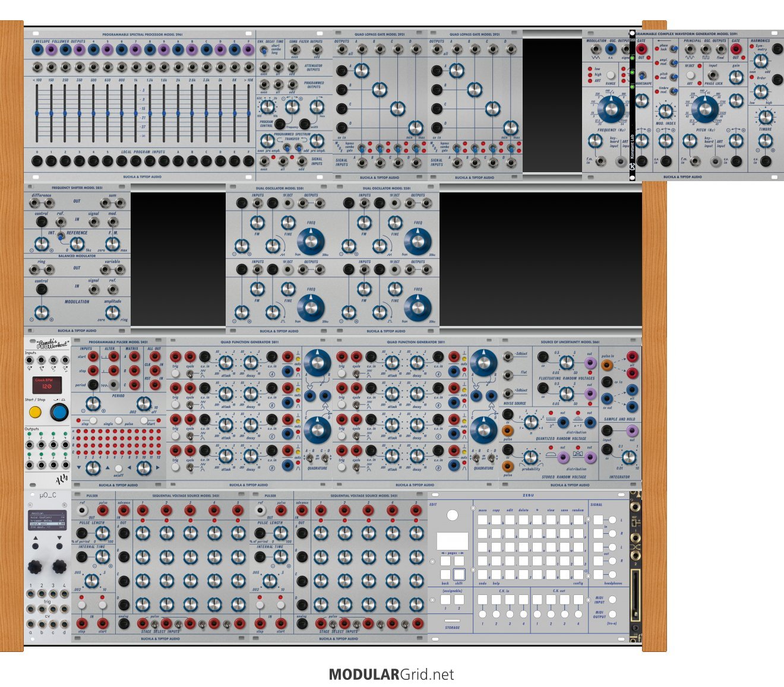The width and height of the screenshot is (784, 687).
Task: Click the probability knob on Source of Uncertainty
Action: 531,457
